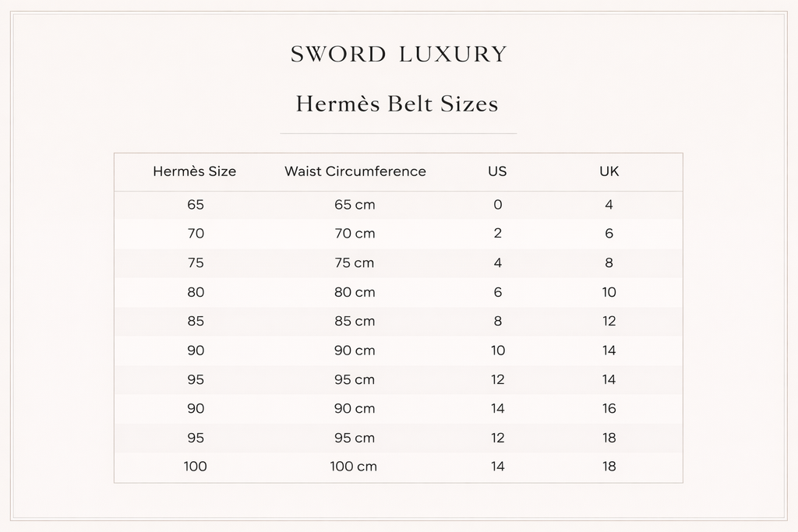Click the SWORD LUXURY brand title
The image size is (798, 532).
(x=398, y=55)
